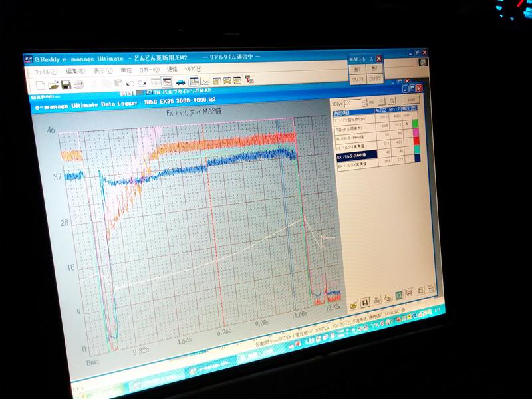Click the taskbar clock in the system tray
Screen dimensions: 532x399
(x=438, y=310)
